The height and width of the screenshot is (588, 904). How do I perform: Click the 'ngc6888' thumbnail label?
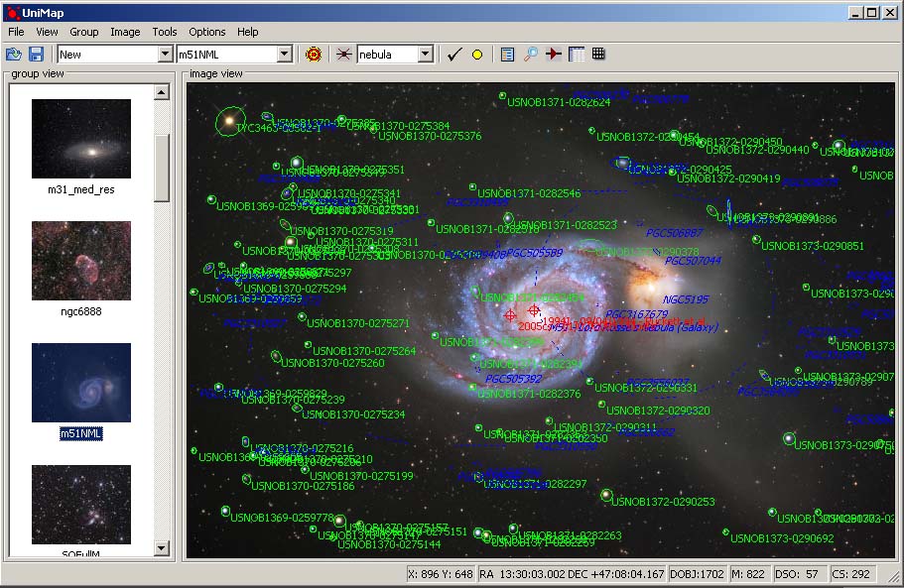pyautogui.click(x=81, y=311)
